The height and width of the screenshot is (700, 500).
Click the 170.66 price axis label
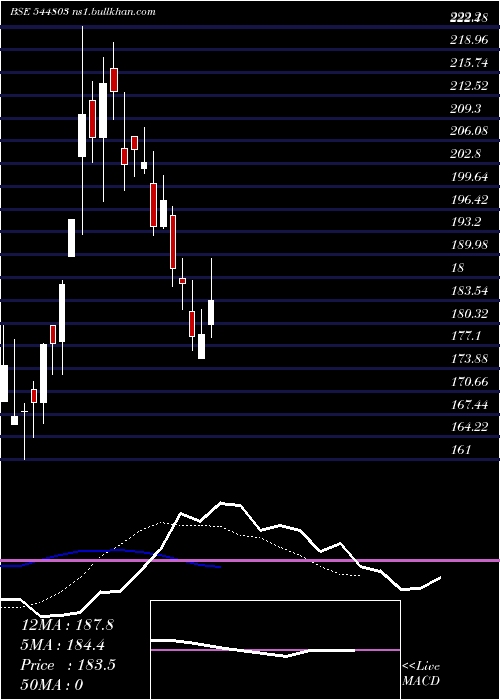point(469,382)
